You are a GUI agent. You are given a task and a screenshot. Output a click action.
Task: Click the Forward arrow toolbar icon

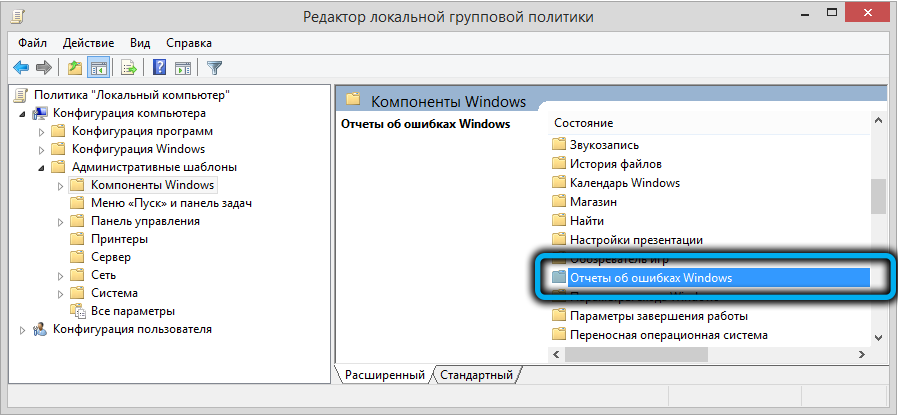(43, 68)
